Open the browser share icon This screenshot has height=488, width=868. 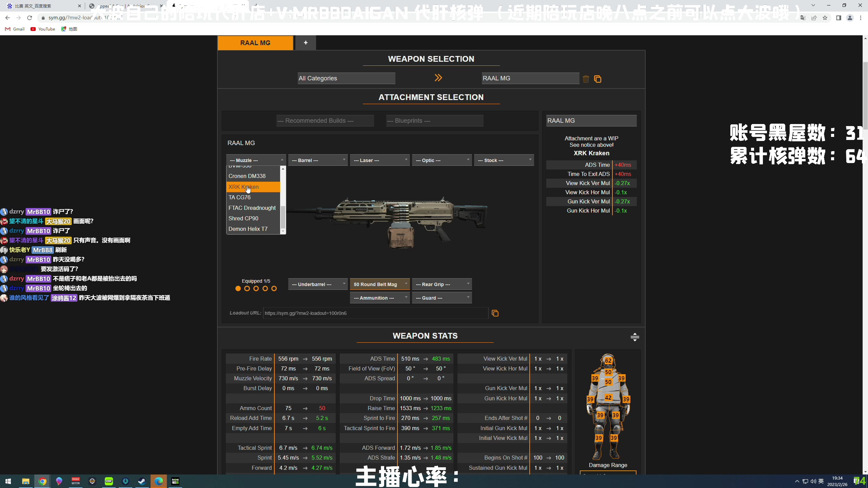pos(814,18)
